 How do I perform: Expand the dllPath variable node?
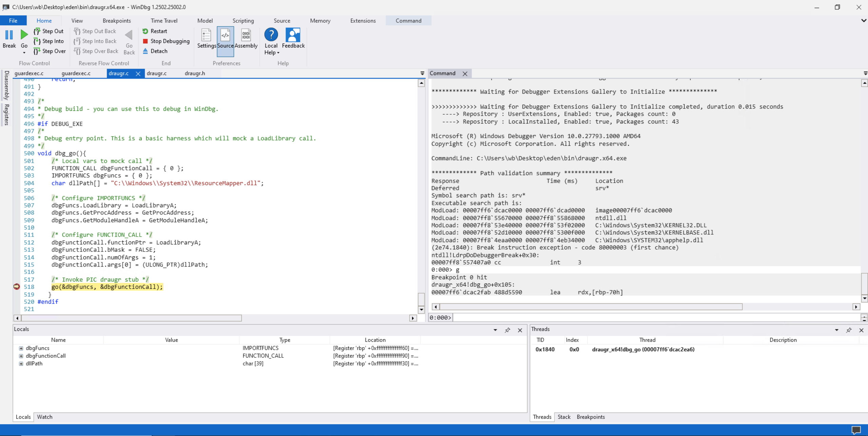click(21, 363)
